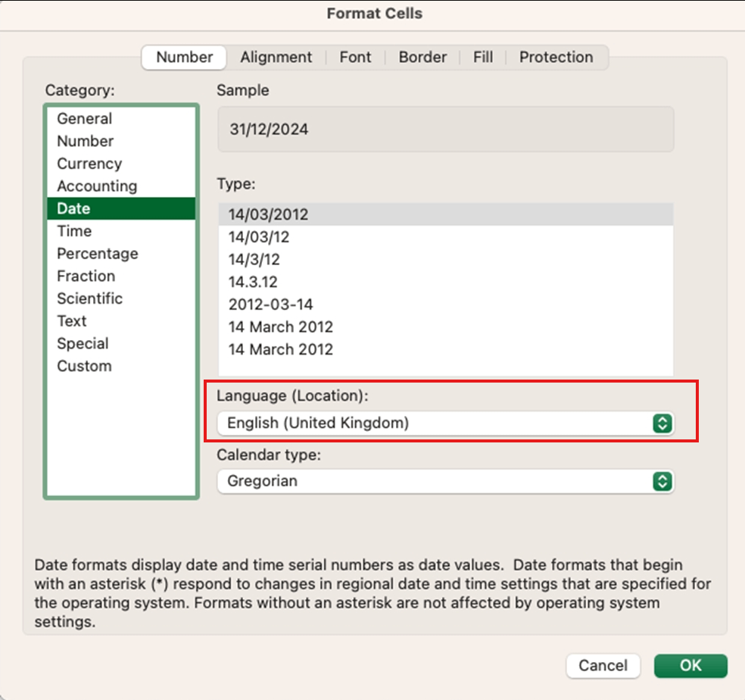The height and width of the screenshot is (700, 745).
Task: Select the Currency category
Action: [x=89, y=163]
